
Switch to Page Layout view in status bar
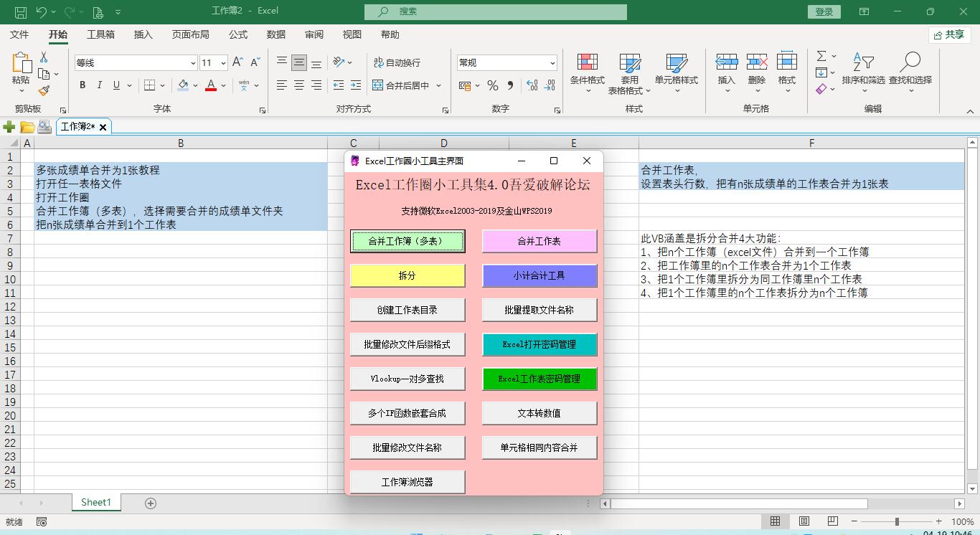point(804,521)
